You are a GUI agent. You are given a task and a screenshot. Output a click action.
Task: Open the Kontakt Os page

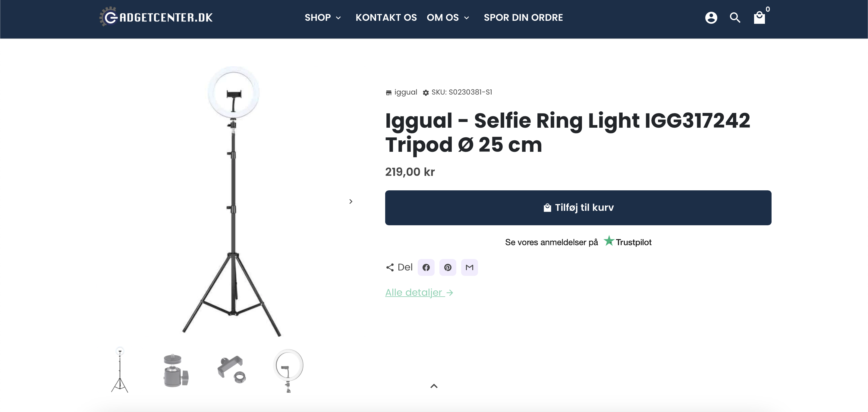tap(386, 17)
